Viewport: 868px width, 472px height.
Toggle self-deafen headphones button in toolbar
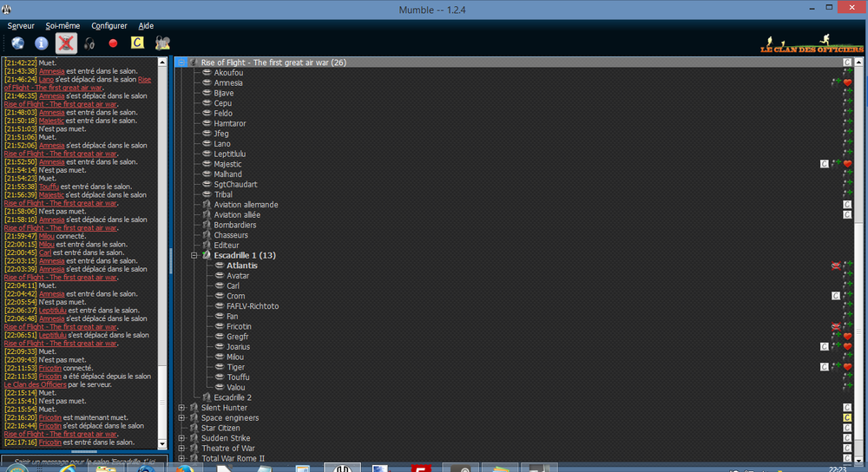[89, 43]
